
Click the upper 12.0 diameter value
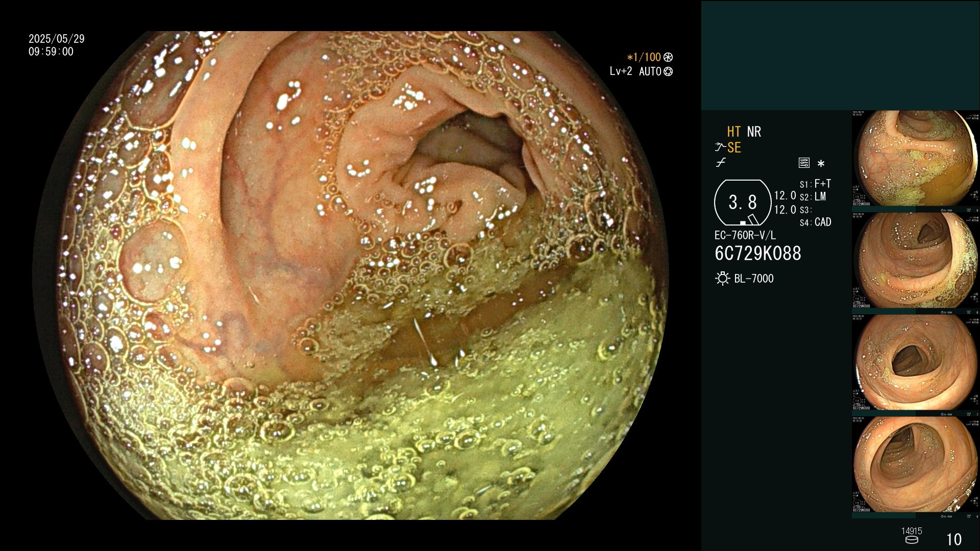click(785, 196)
